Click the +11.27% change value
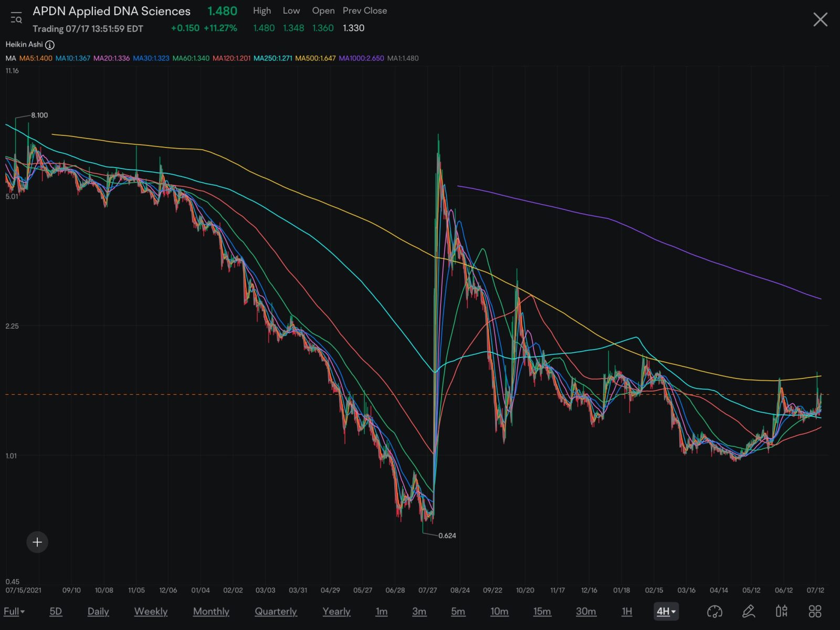Screen dimensions: 840x630 (x=220, y=28)
